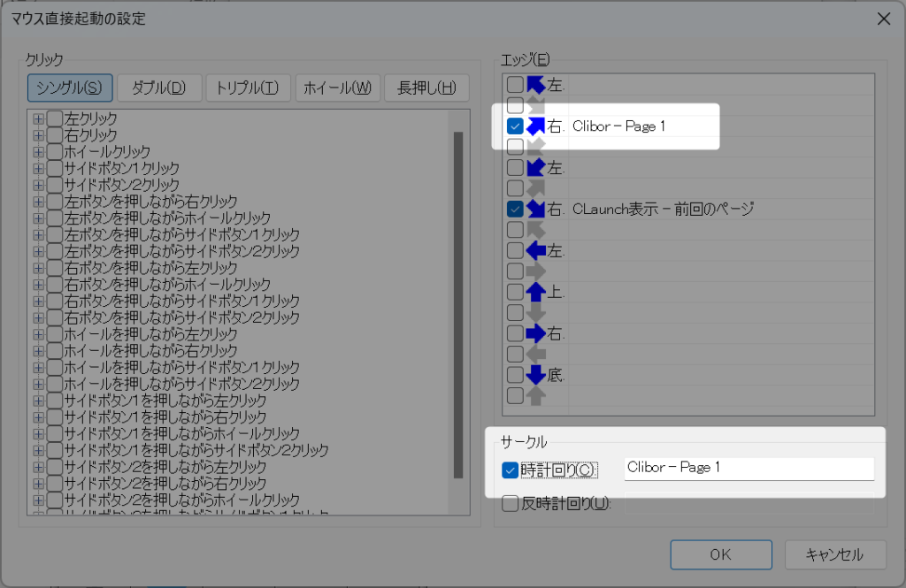Tick the ホイールクリック checkbox
Viewport: 906px width, 588px height.
[55, 152]
